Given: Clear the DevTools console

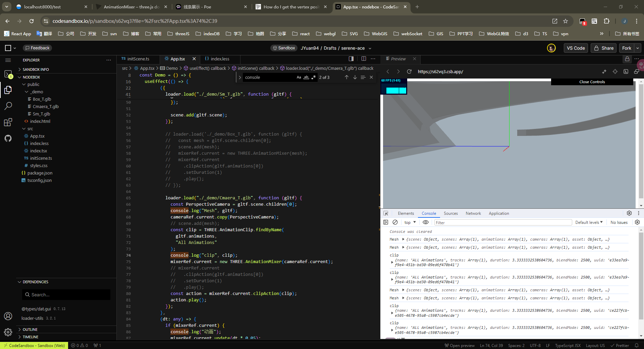Looking at the screenshot, I should pyautogui.click(x=395, y=222).
